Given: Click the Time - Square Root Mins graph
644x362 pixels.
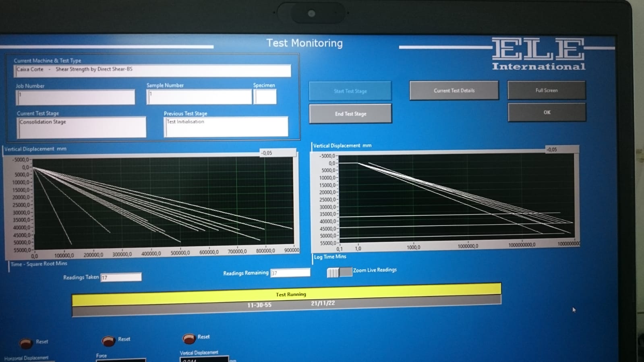Looking at the screenshot, I should 163,203.
